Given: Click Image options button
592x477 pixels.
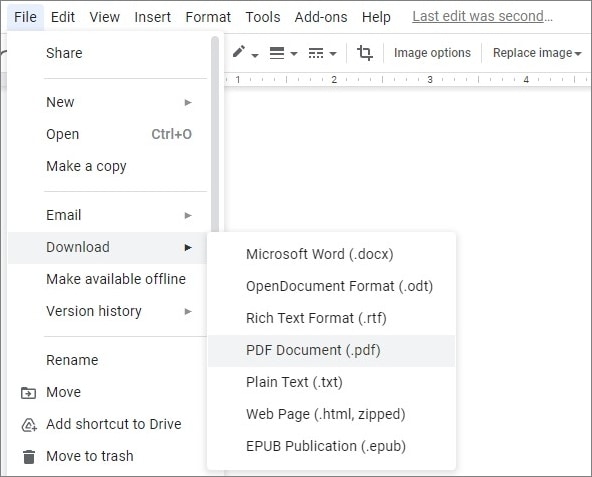Looking at the screenshot, I should click(x=432, y=53).
